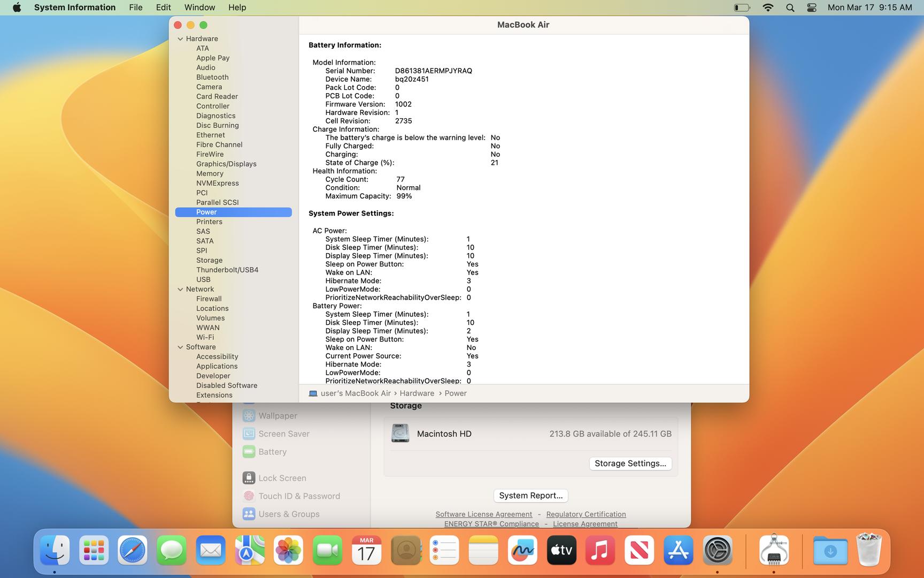Open the Software License Agreement link

point(483,514)
